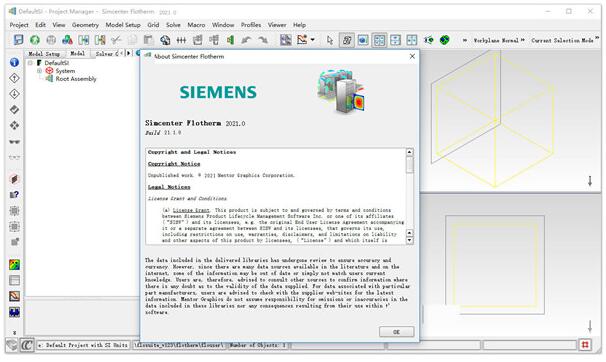Switch to the Model Setup tab
606x362 pixels.
44,54
